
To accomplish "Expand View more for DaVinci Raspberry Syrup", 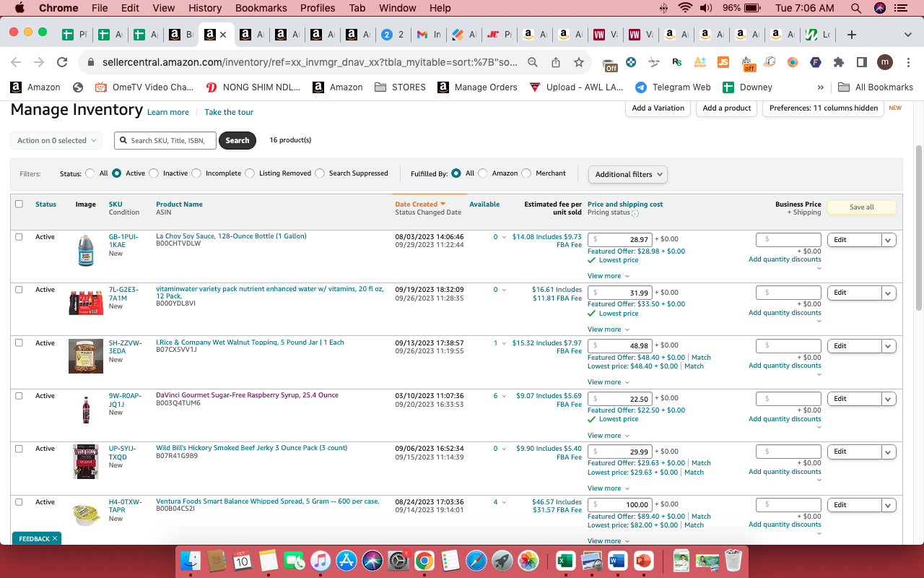I will 608,436.
